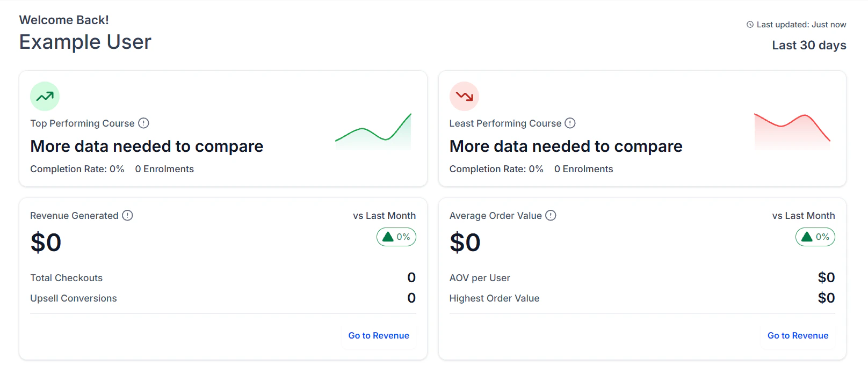Click the AOV per User $0 value
Image resolution: width=868 pixels, height=367 pixels.
[x=827, y=277]
